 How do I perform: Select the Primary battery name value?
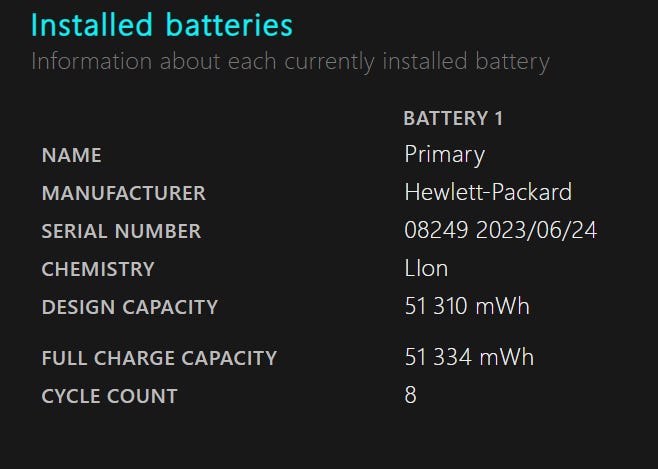(x=444, y=154)
